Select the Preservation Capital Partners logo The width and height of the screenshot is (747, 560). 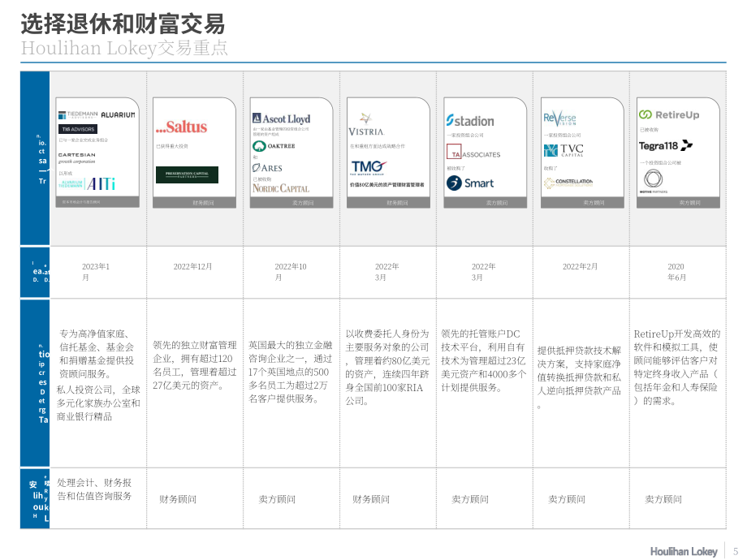click(x=187, y=174)
